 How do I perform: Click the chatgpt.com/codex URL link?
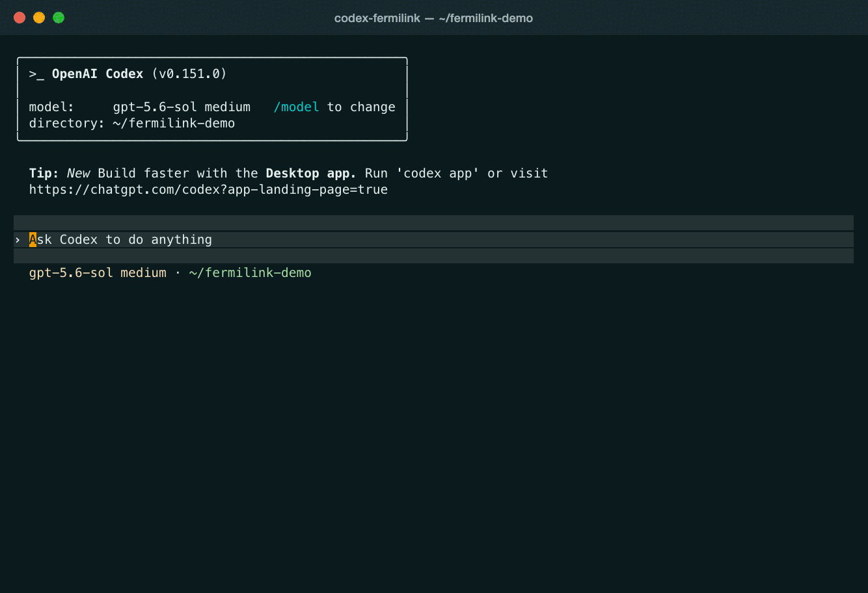[x=208, y=190]
